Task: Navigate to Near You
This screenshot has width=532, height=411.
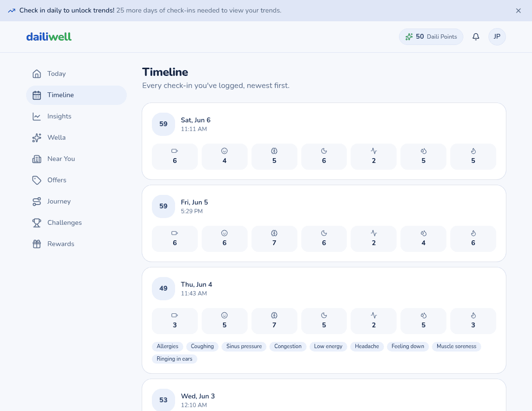Action: coord(76,159)
